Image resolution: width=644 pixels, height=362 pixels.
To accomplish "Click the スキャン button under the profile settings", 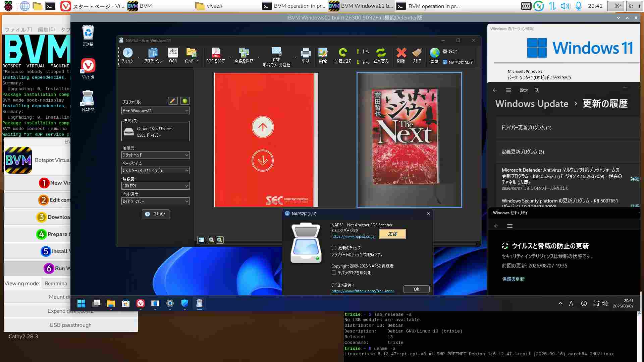I will [156, 214].
